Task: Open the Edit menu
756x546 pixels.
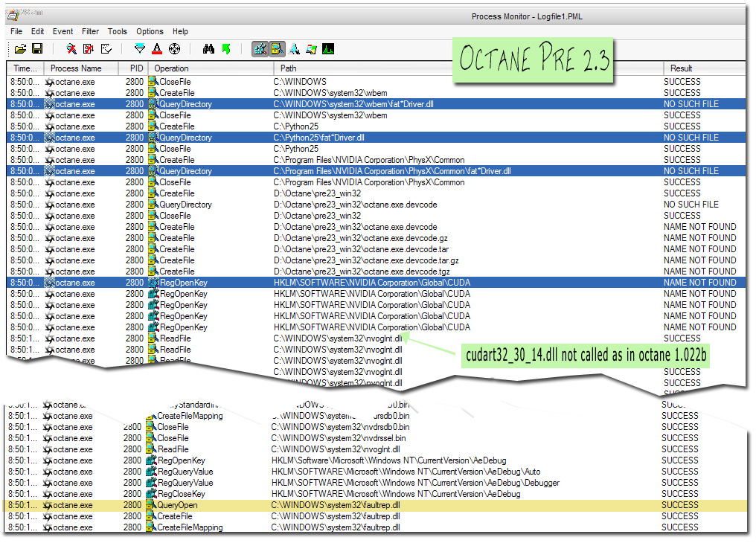Action: coord(38,31)
